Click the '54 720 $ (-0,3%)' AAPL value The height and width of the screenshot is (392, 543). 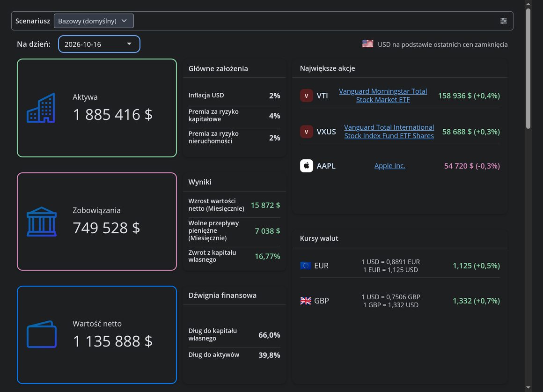[472, 166]
